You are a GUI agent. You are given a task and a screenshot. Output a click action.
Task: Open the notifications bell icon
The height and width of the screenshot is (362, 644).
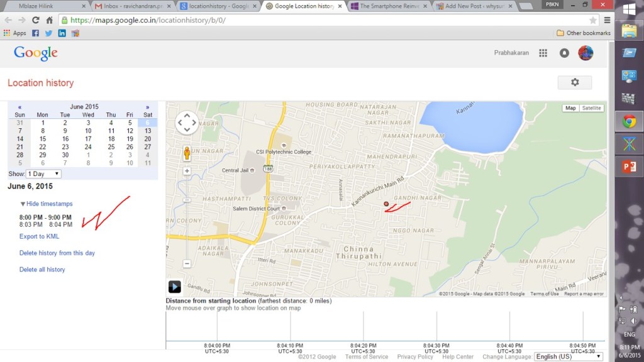tap(564, 53)
